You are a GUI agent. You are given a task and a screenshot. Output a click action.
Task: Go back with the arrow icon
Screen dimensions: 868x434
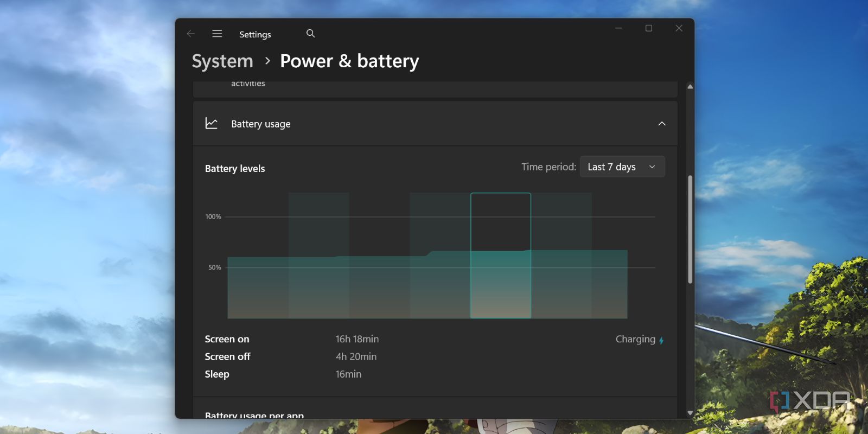190,34
